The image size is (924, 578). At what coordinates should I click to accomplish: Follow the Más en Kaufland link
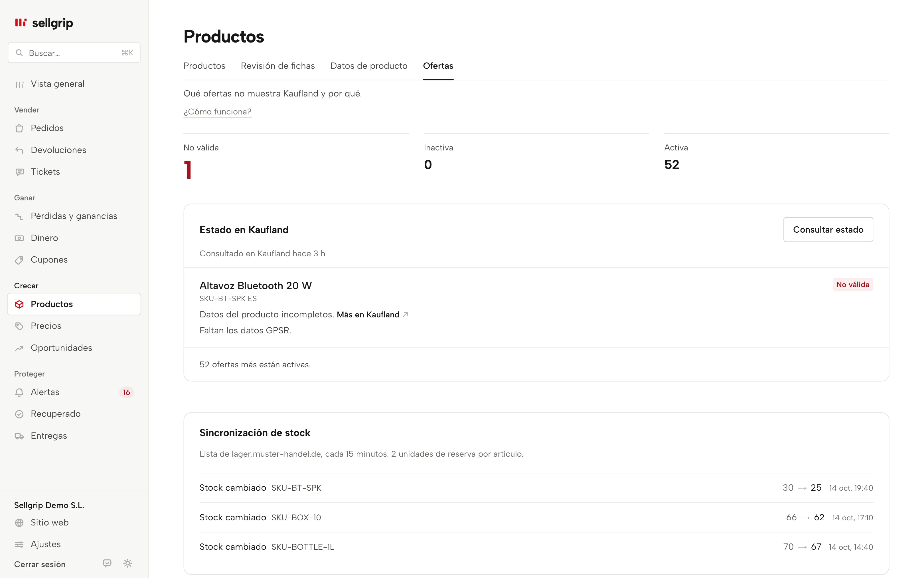[368, 315]
